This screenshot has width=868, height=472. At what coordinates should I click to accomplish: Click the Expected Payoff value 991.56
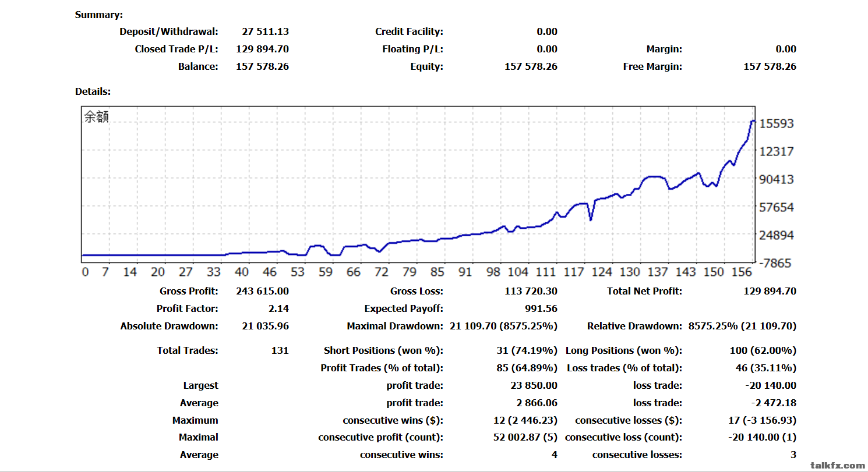click(541, 308)
